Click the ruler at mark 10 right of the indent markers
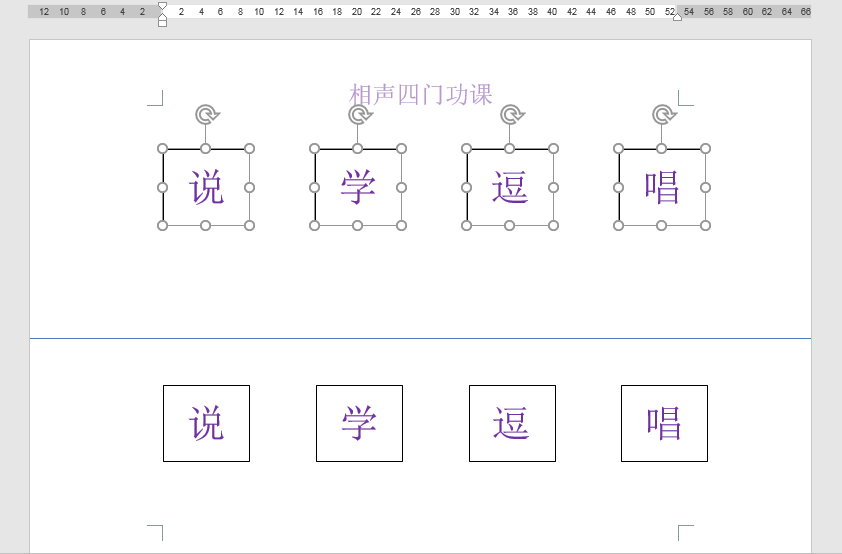Screen dimensions: 842x554 click(x=259, y=11)
